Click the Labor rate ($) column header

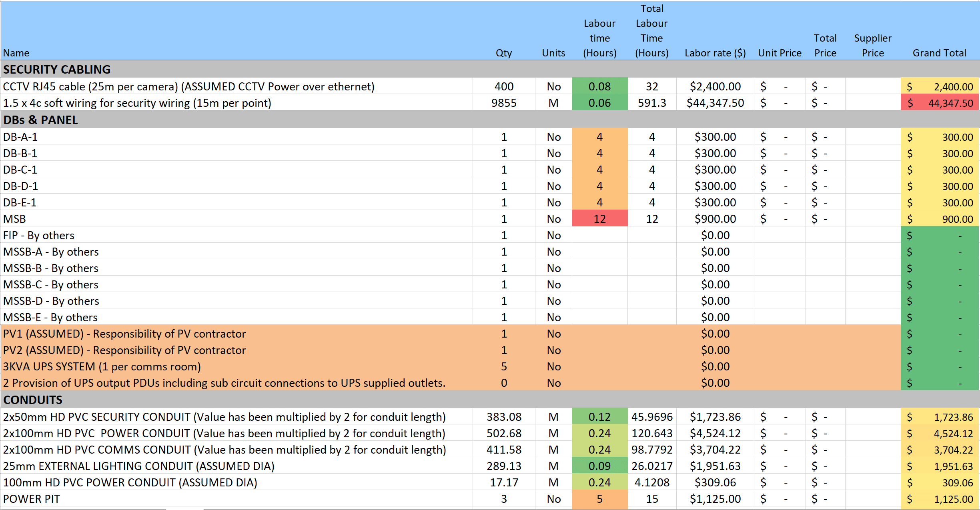[x=715, y=53]
